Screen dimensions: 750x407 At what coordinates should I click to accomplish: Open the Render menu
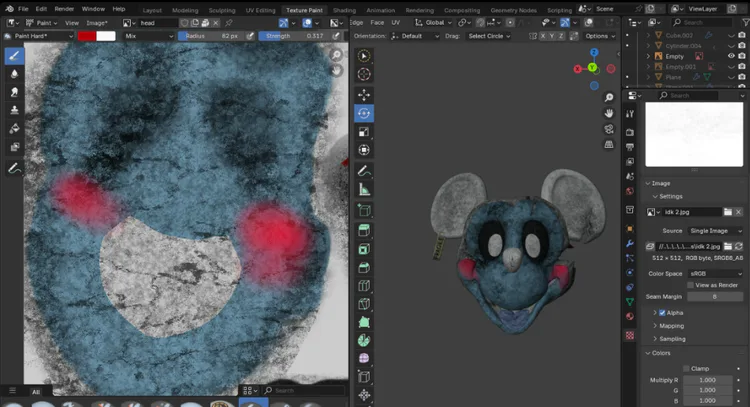pyautogui.click(x=64, y=10)
